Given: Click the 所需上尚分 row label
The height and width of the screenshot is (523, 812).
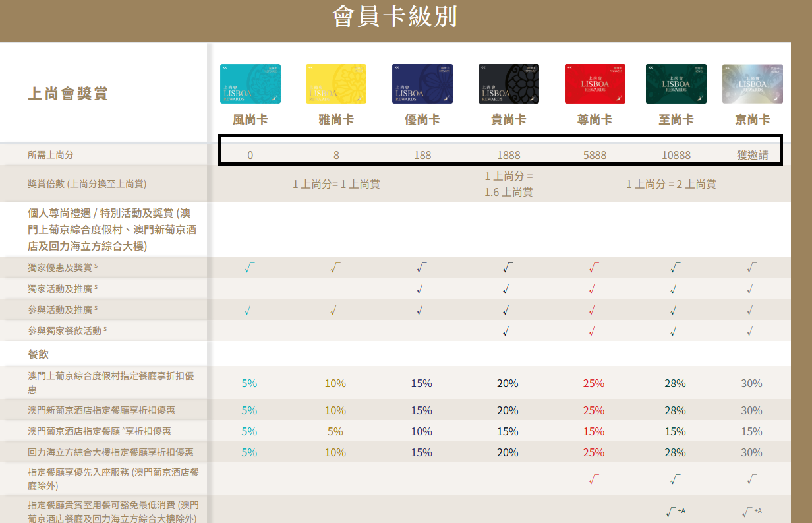Looking at the screenshot, I should pyautogui.click(x=51, y=155).
